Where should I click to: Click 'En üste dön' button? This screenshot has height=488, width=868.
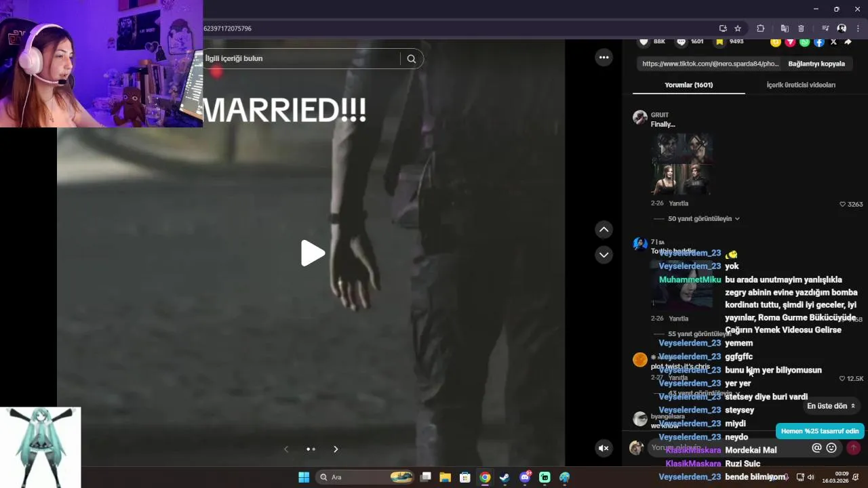pyautogui.click(x=831, y=406)
